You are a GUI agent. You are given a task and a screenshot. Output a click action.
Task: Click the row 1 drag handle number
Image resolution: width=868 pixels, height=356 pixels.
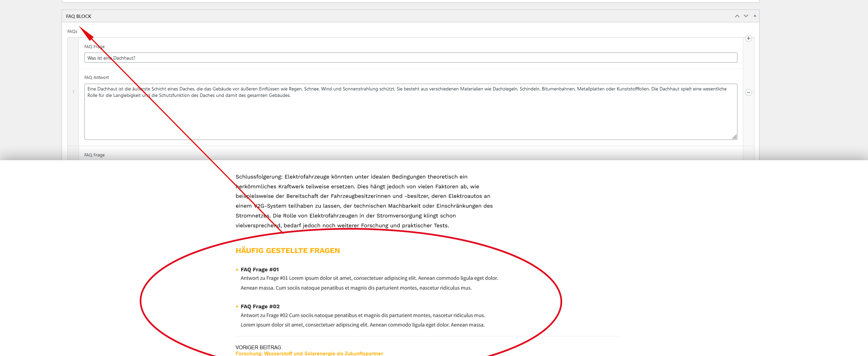coord(73,92)
